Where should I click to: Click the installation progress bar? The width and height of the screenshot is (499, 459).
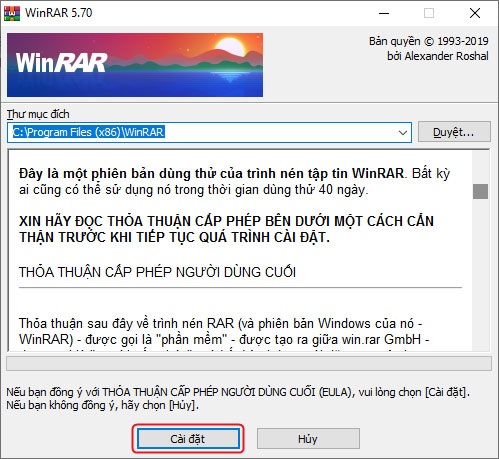(249, 364)
